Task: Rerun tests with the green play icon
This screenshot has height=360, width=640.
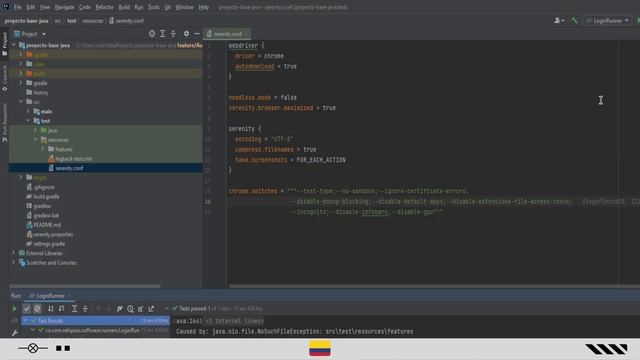Action: click(14, 309)
